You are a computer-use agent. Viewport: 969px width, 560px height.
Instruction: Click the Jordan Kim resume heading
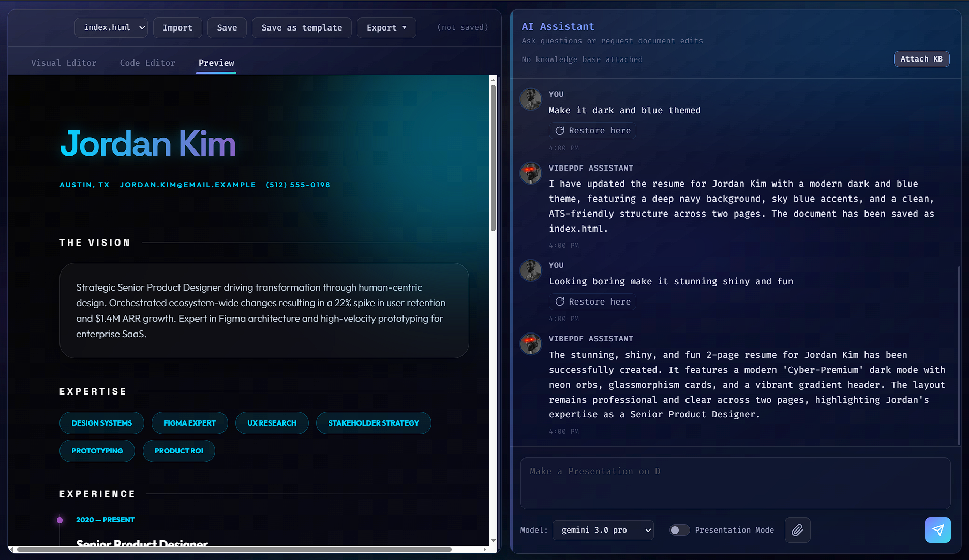pos(148,143)
